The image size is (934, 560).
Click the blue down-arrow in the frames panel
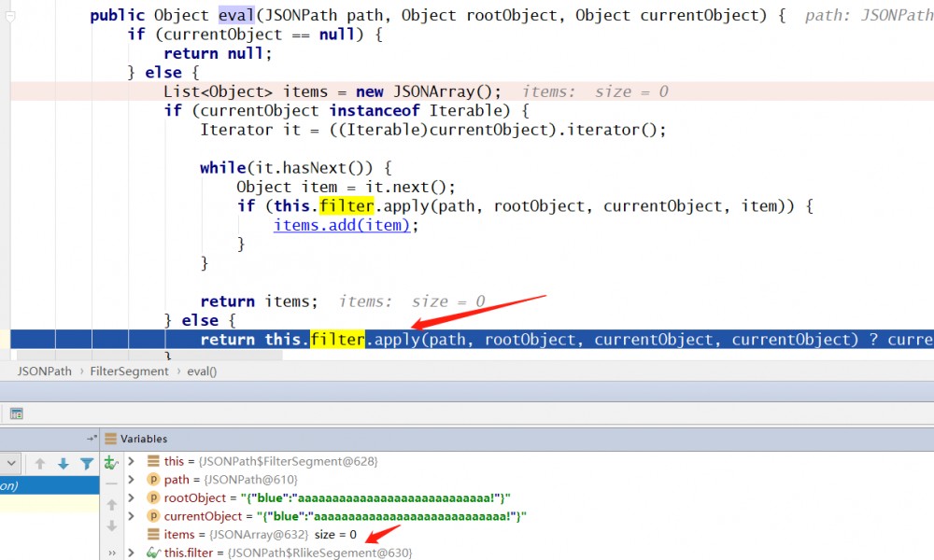pyautogui.click(x=64, y=463)
